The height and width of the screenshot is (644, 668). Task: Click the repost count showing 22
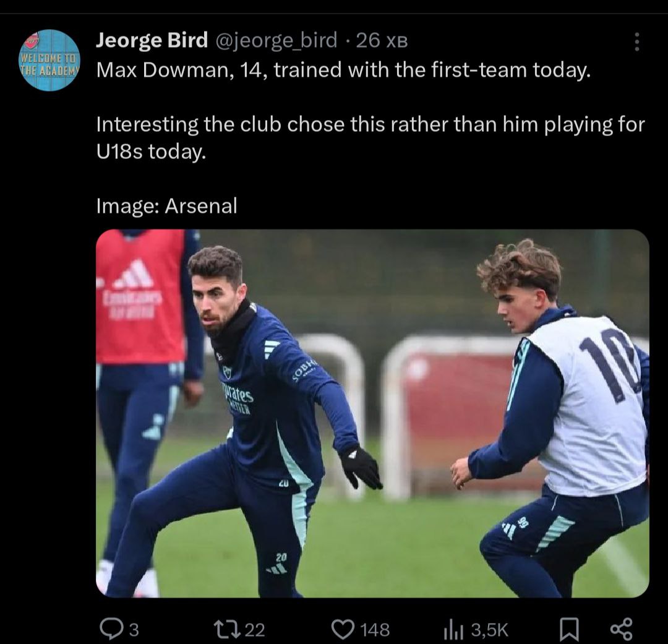pyautogui.click(x=254, y=630)
